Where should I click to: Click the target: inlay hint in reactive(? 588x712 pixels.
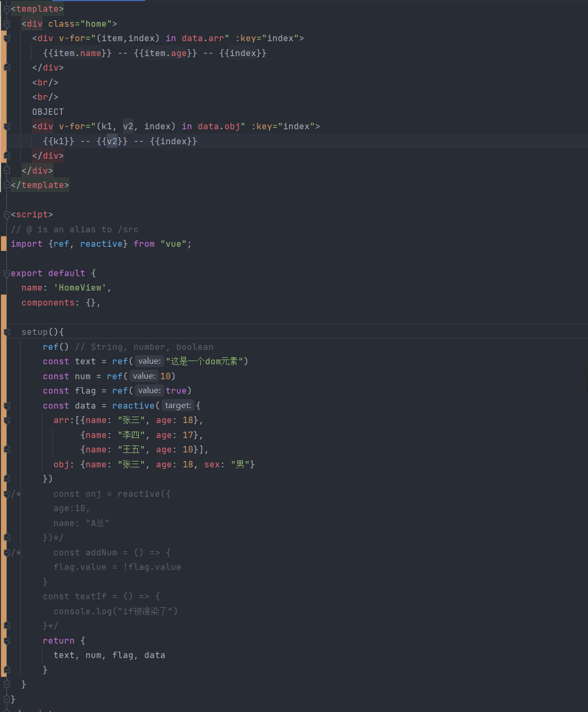178,405
